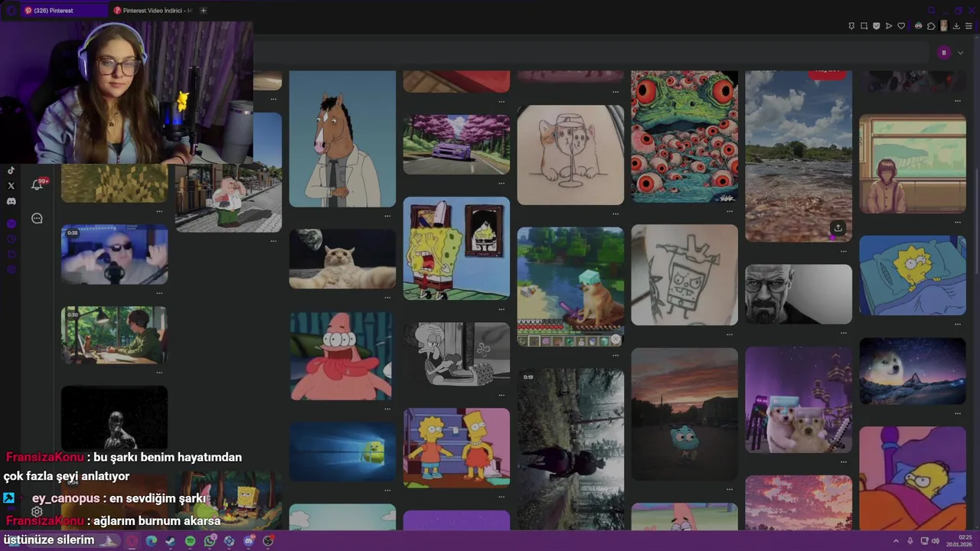The height and width of the screenshot is (551, 980).
Task: Open the person in train window pin
Action: pos(913,164)
